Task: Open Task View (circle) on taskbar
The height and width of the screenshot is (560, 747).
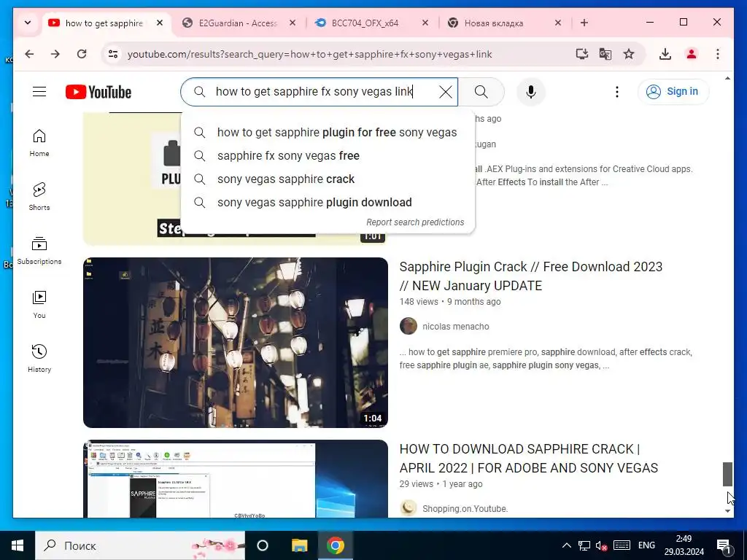Action: 263,545
